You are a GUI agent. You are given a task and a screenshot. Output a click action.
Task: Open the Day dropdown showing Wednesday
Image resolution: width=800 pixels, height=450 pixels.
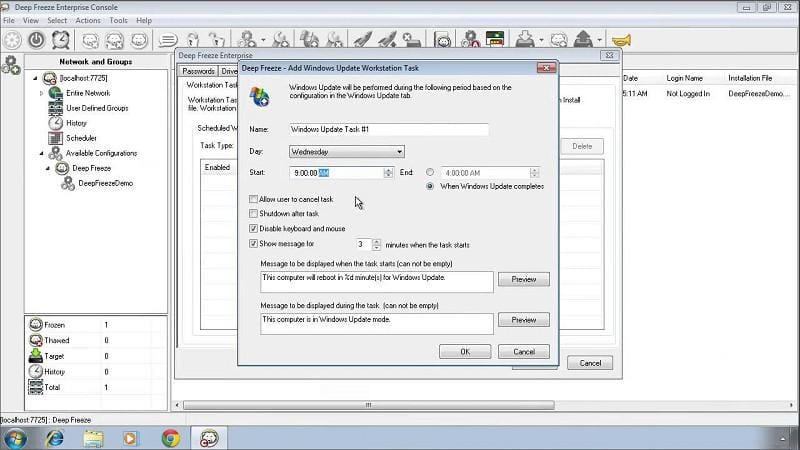[346, 151]
